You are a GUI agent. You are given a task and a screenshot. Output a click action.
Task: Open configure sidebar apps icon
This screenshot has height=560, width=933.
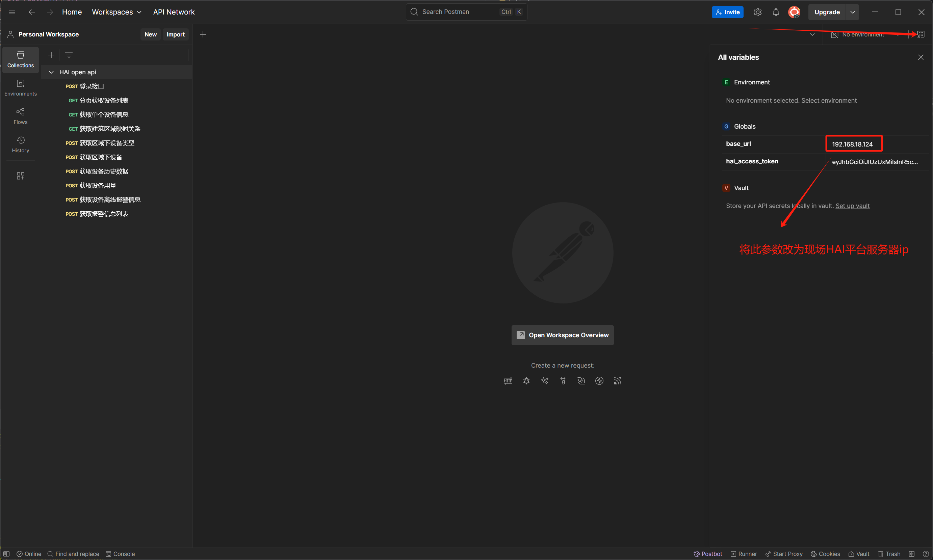20,176
